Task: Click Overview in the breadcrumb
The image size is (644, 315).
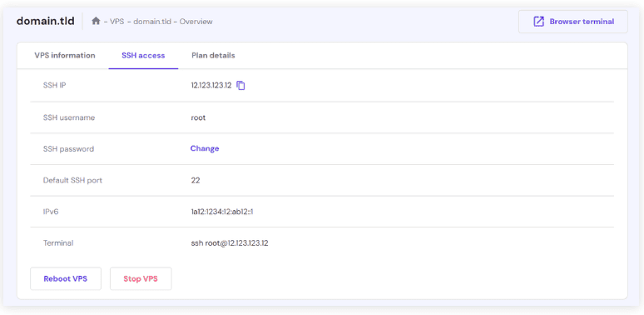Action: coord(196,22)
